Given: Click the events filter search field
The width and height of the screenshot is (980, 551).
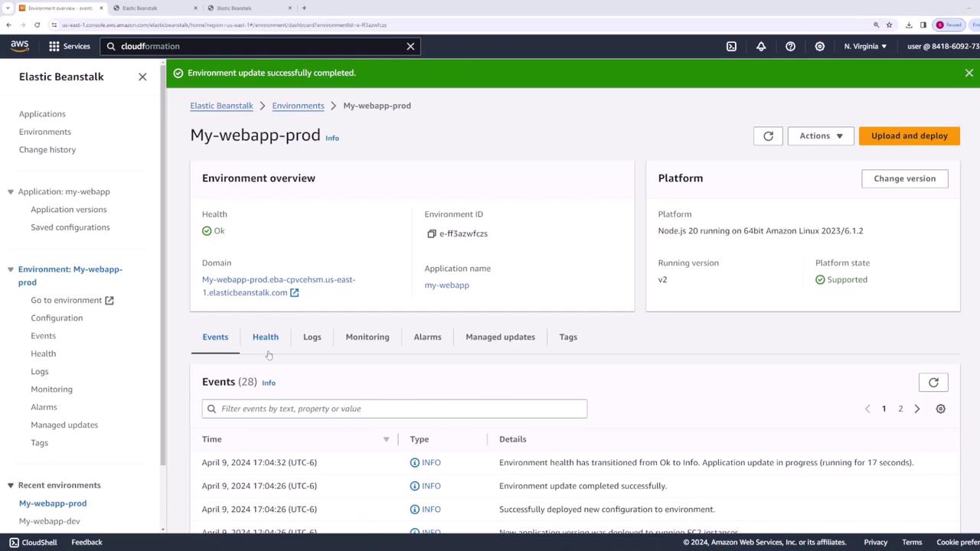Looking at the screenshot, I should click(394, 409).
